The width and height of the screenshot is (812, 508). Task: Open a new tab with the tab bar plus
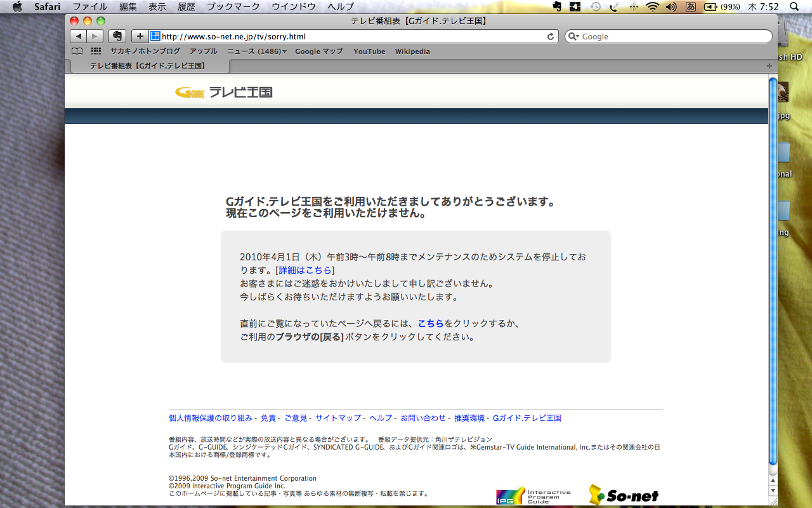769,66
